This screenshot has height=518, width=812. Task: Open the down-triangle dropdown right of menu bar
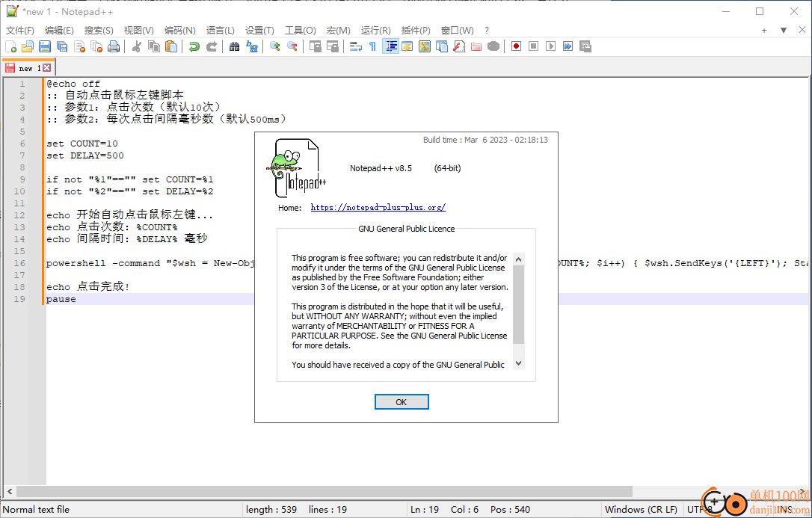coord(784,31)
